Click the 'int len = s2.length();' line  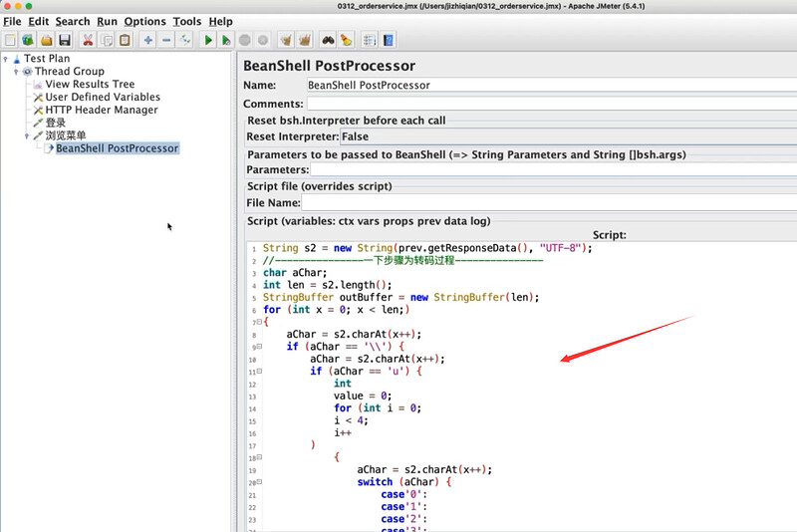(x=328, y=285)
